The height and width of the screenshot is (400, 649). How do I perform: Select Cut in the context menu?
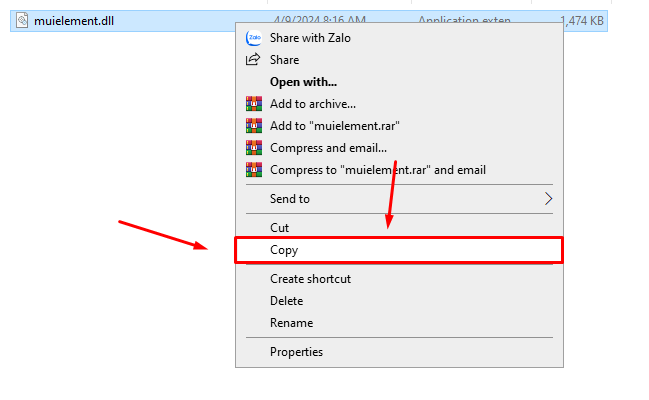[280, 228]
